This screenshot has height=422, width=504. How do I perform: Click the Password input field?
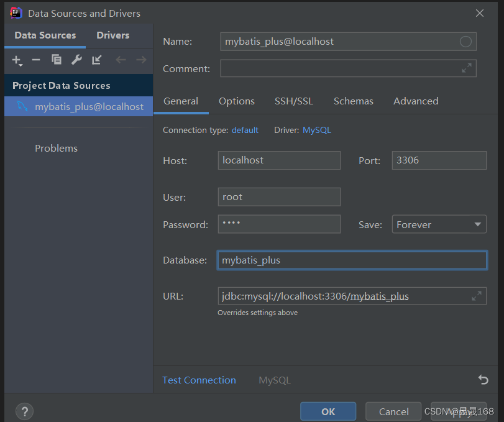279,224
